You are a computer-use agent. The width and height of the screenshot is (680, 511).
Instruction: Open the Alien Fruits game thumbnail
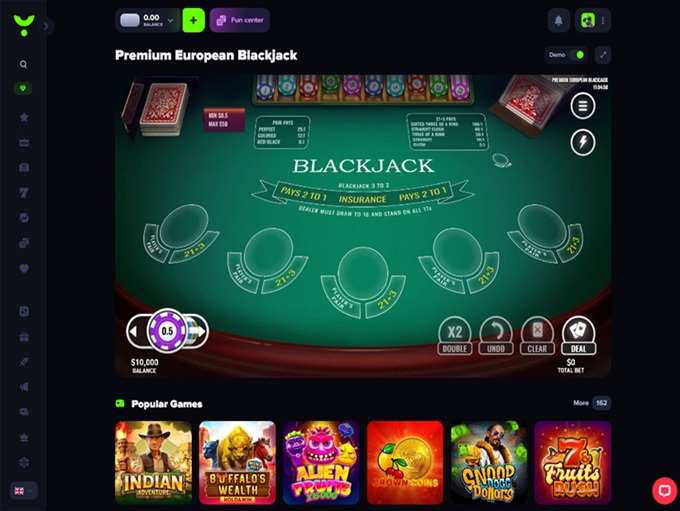tap(321, 462)
